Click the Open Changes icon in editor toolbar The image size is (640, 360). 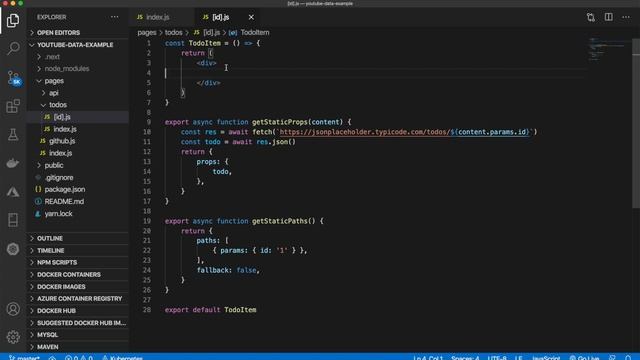tap(591, 17)
